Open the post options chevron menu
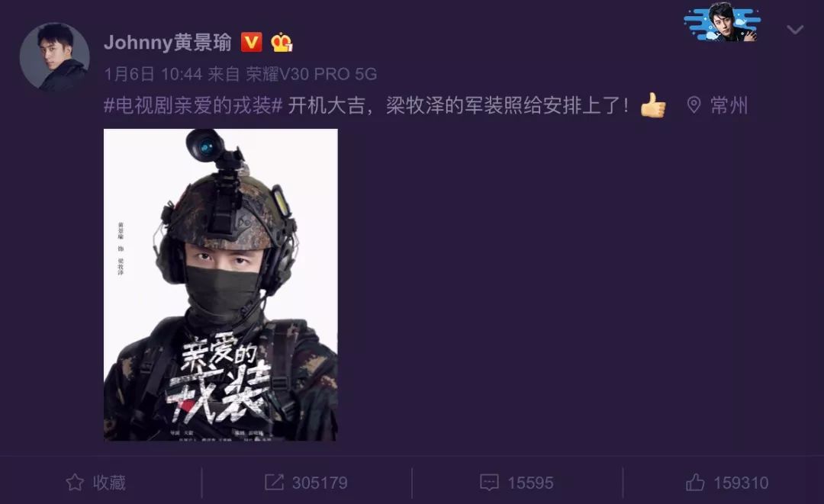Viewport: 824px width, 504px height. [x=795, y=30]
